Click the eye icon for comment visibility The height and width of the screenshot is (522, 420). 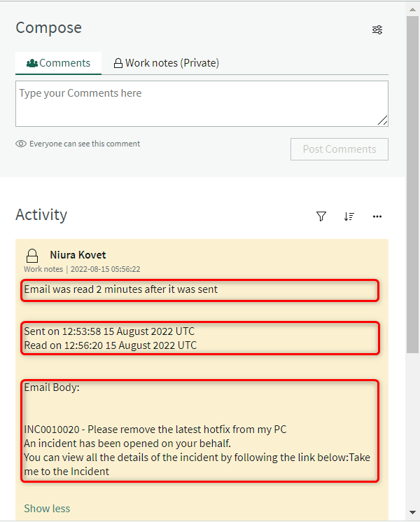(21, 144)
